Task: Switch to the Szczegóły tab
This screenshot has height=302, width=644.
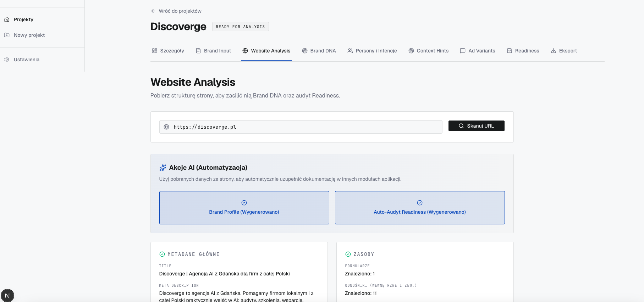Action: 168,51
